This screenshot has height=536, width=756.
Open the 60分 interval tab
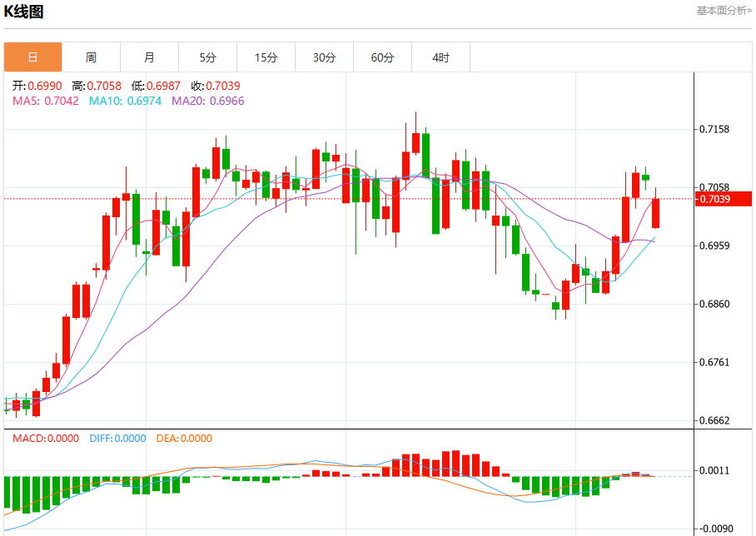(x=383, y=57)
